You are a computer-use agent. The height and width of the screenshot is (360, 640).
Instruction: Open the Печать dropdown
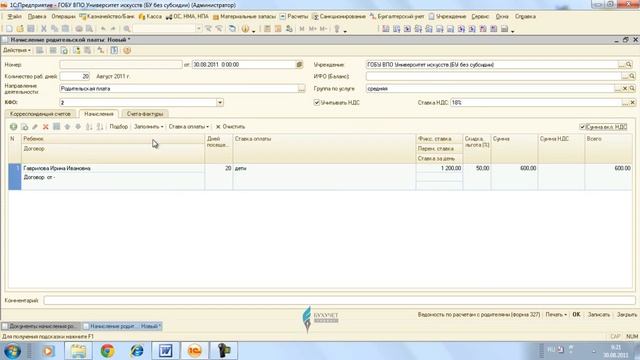coord(556,315)
